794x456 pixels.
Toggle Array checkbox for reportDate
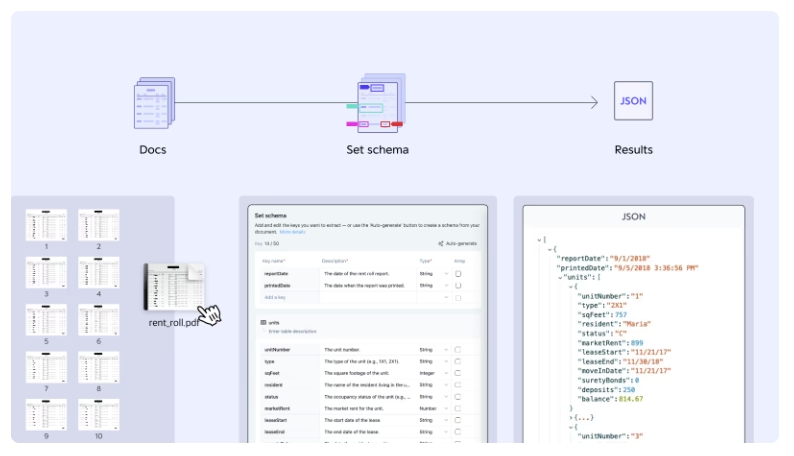(x=458, y=274)
